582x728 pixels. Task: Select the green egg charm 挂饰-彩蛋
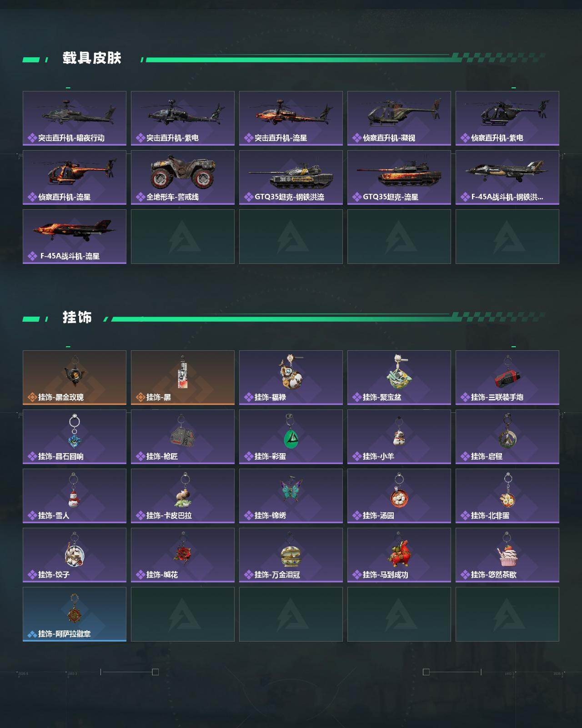[x=291, y=437]
